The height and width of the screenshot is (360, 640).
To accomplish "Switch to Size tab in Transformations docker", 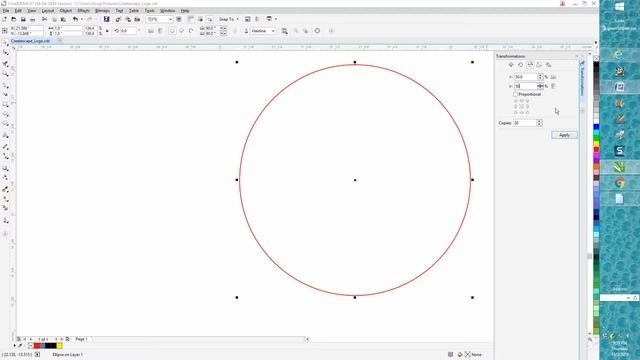I will pyautogui.click(x=539, y=65).
